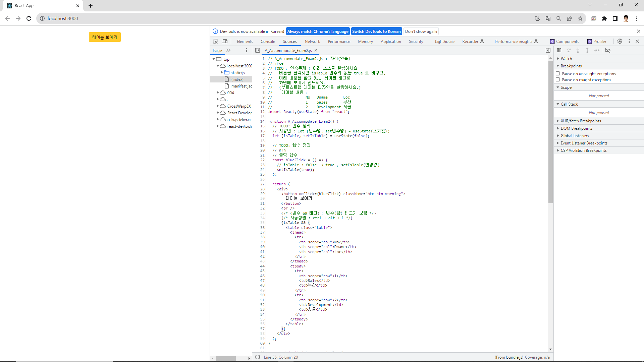The image size is (644, 362).
Task: Click the reload page icon
Action: [x=29, y=18]
